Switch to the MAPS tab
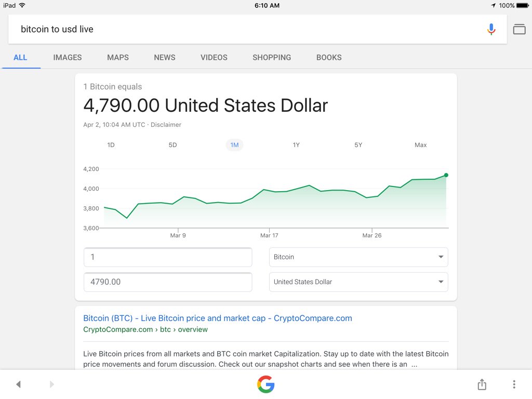The width and height of the screenshot is (532, 399). [x=118, y=57]
